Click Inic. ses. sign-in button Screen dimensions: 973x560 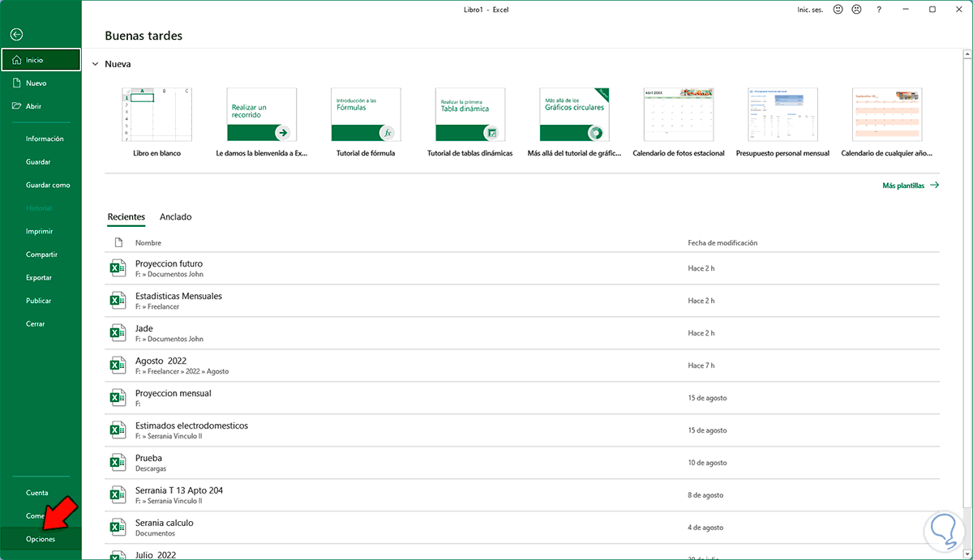click(809, 9)
